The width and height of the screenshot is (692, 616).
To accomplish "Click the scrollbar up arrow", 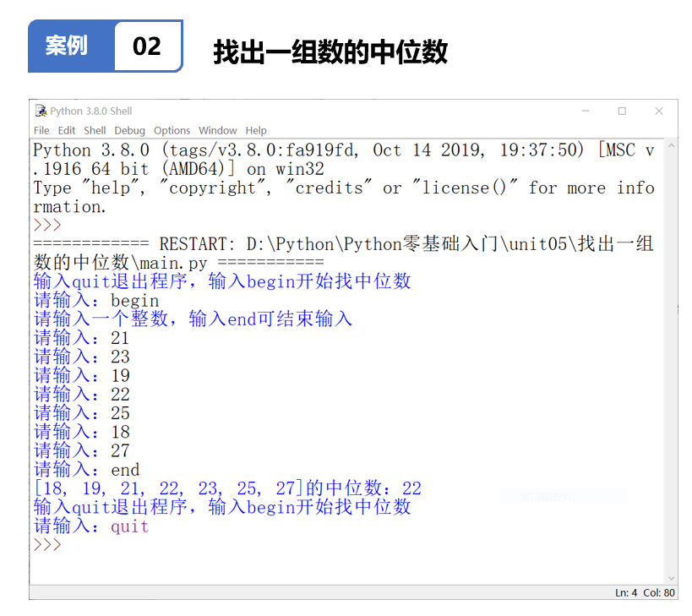I will pyautogui.click(x=671, y=145).
